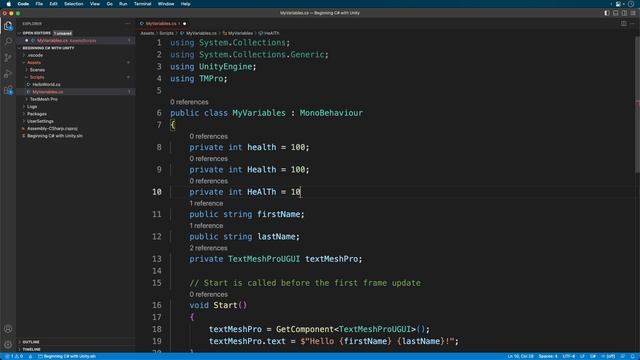Click line number 16 in the gutter
640x360 pixels.
pyautogui.click(x=157, y=305)
